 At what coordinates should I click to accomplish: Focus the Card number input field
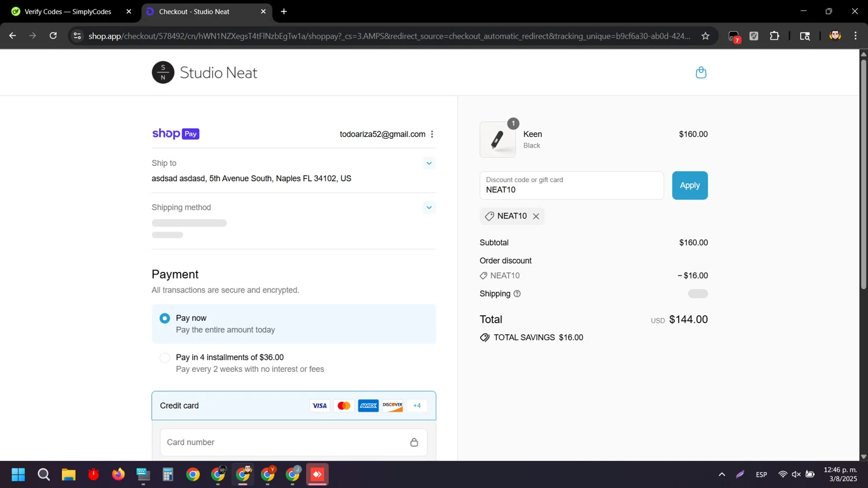coord(293,442)
